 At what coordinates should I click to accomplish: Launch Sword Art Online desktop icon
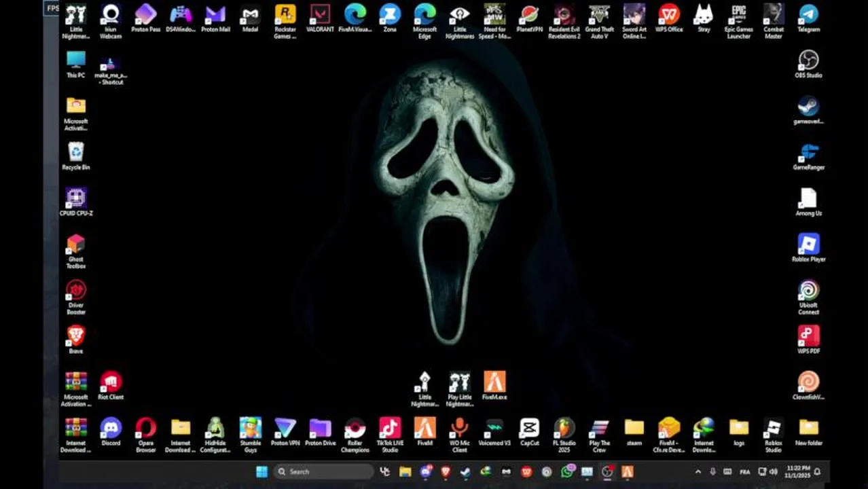[x=634, y=21]
